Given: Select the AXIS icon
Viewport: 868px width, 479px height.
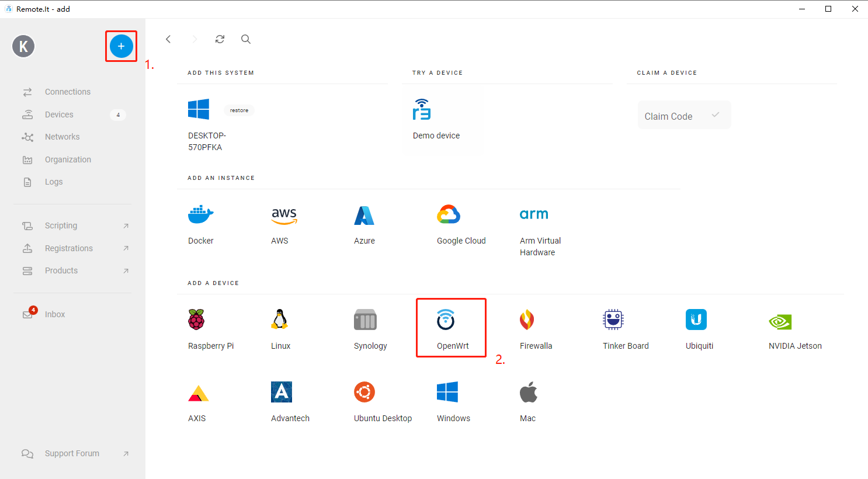Looking at the screenshot, I should click(x=198, y=393).
